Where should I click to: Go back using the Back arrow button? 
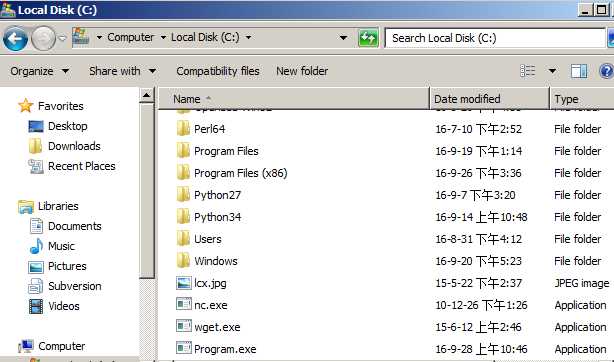(x=15, y=38)
